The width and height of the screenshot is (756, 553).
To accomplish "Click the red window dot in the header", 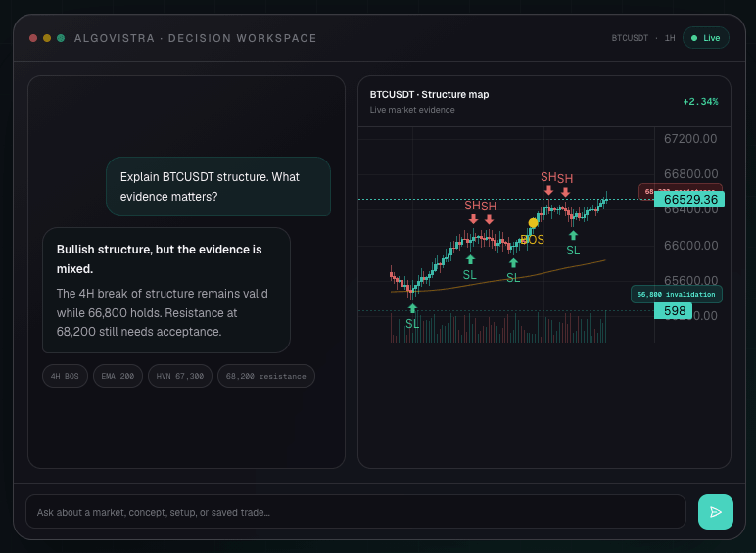I will coord(33,38).
